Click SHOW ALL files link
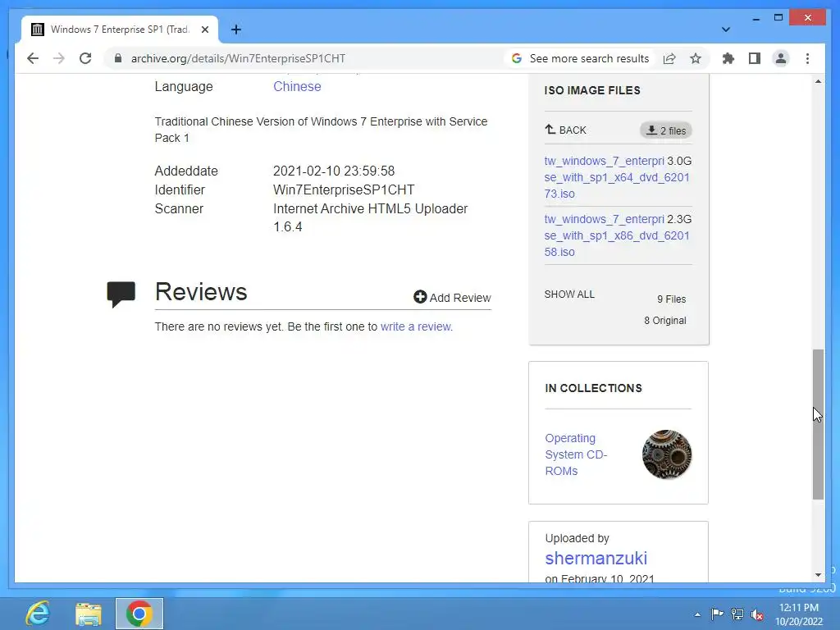This screenshot has height=630, width=840. pos(569,294)
